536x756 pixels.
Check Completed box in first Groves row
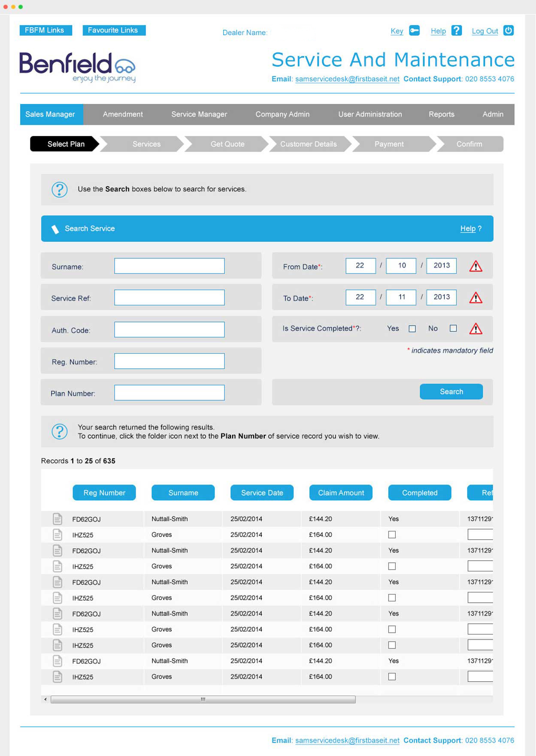[x=392, y=535]
